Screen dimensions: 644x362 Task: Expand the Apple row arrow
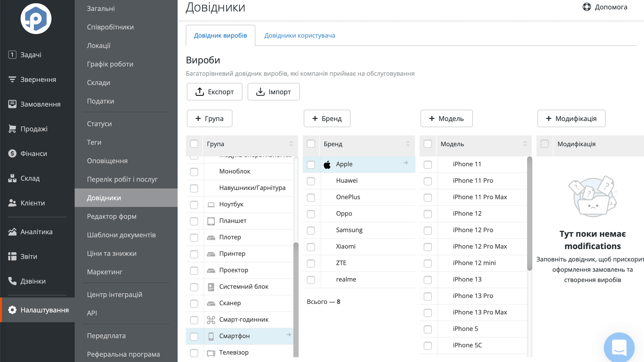(x=406, y=163)
